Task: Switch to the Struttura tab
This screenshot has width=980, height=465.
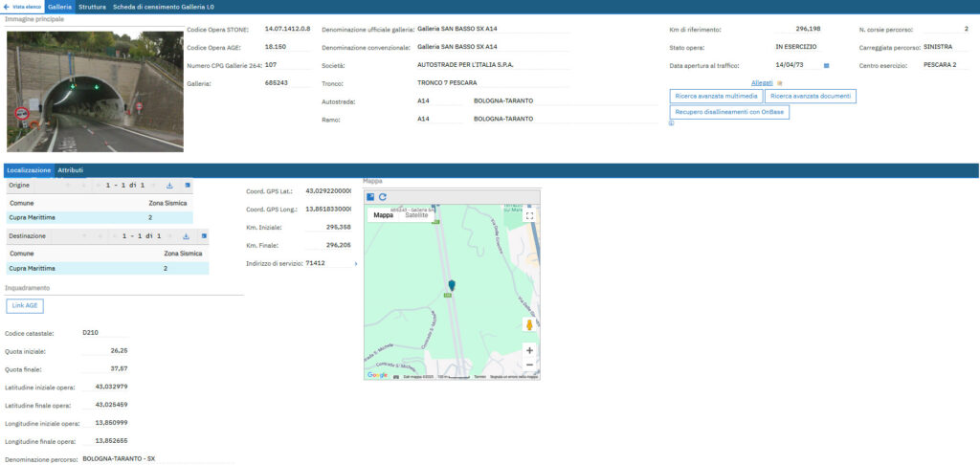Action: pyautogui.click(x=92, y=7)
